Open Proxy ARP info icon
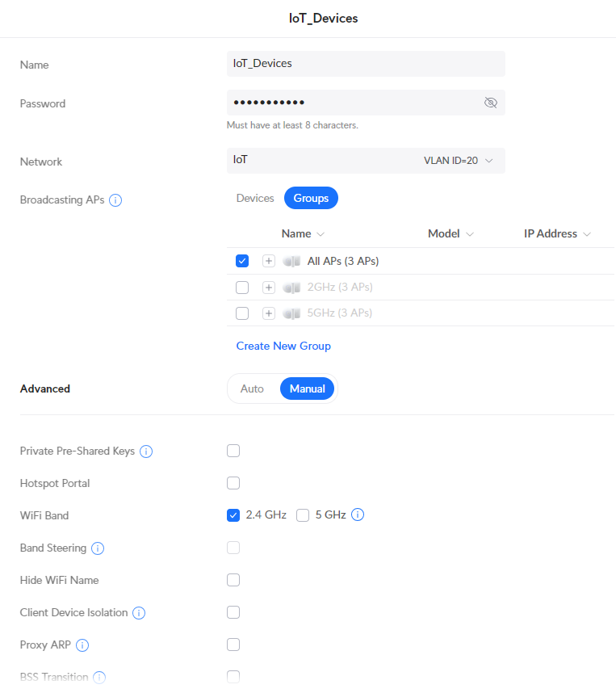The image size is (616, 693). click(x=82, y=645)
